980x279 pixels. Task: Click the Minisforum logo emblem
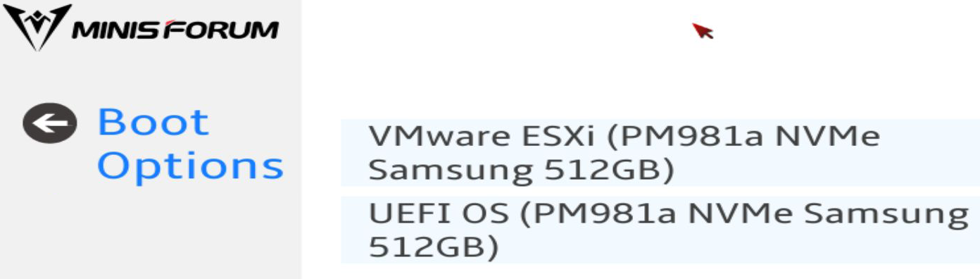point(37,27)
